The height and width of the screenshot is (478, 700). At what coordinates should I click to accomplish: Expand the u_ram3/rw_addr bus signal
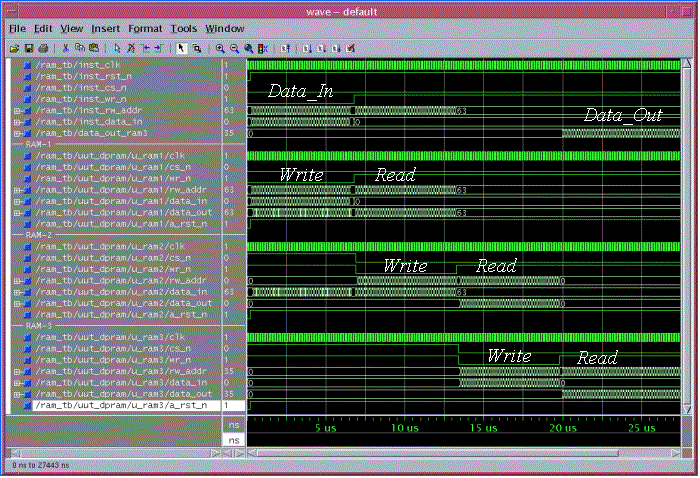click(17, 371)
